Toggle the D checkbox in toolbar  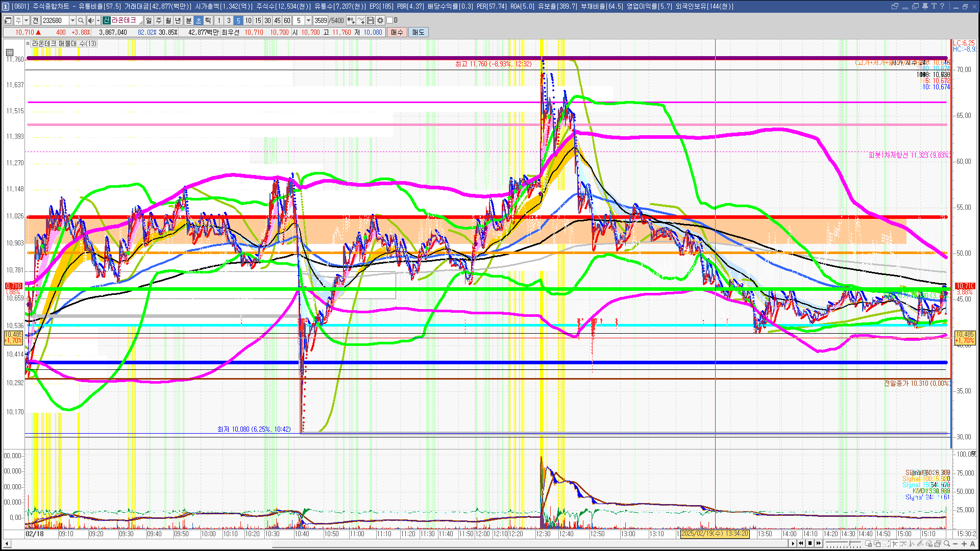point(390,20)
